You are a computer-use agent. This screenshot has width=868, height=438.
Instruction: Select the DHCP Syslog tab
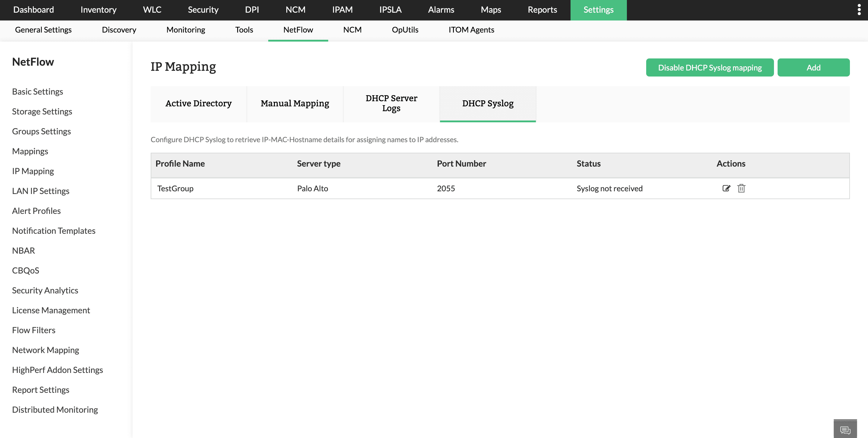(488, 103)
